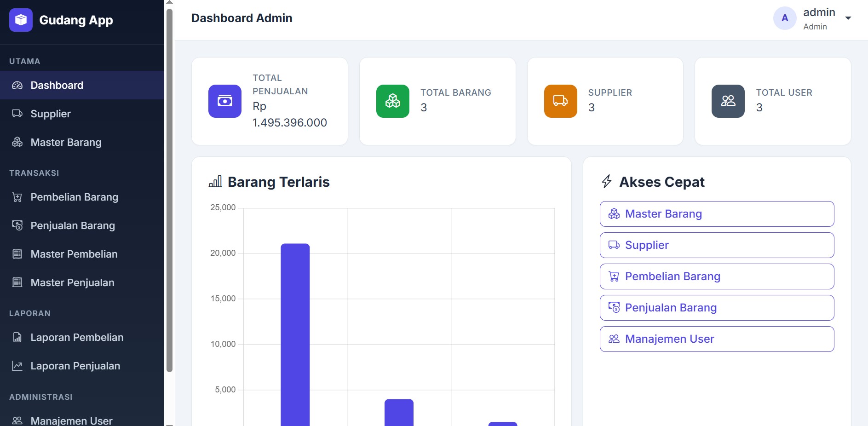Expand the admin user dropdown arrow
The height and width of the screenshot is (426, 868).
(848, 18)
